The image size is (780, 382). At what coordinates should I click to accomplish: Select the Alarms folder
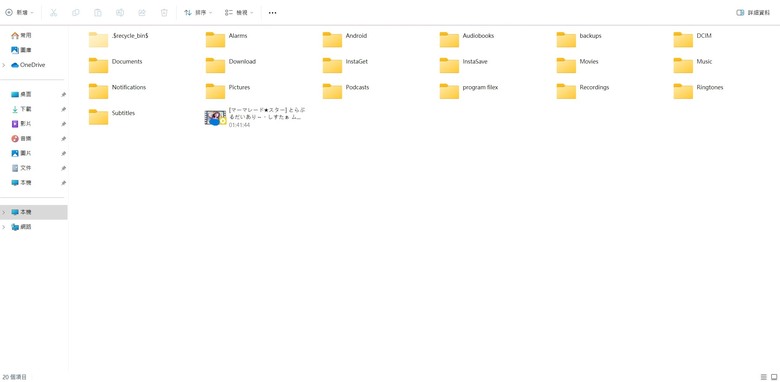pos(226,39)
